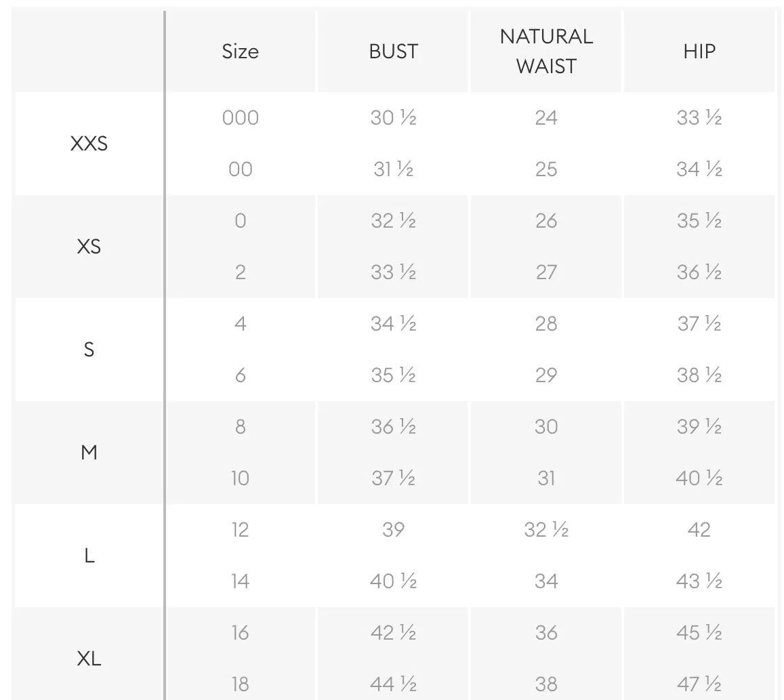Click size 14 cell
The image size is (784, 700).
click(x=240, y=581)
